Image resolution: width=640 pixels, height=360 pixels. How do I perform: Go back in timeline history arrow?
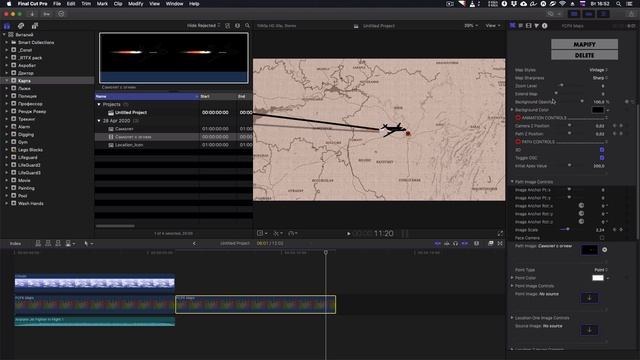(194, 244)
